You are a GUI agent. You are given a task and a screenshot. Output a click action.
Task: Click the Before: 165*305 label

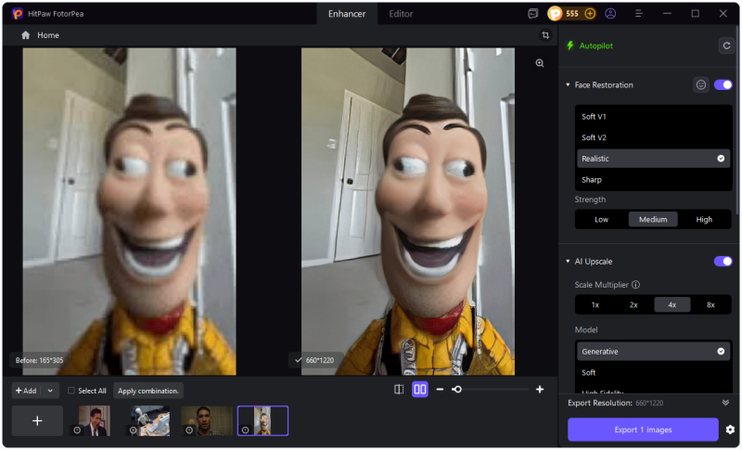click(39, 360)
